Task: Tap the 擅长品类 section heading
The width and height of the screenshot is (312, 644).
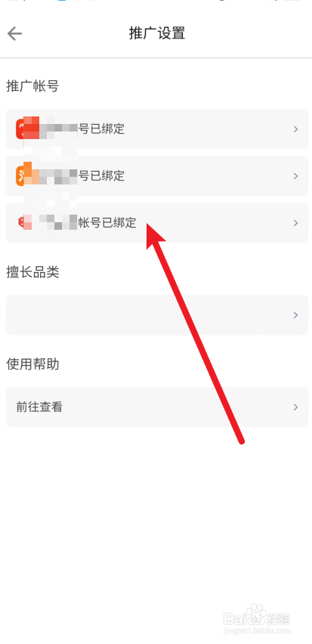Action: click(x=32, y=271)
